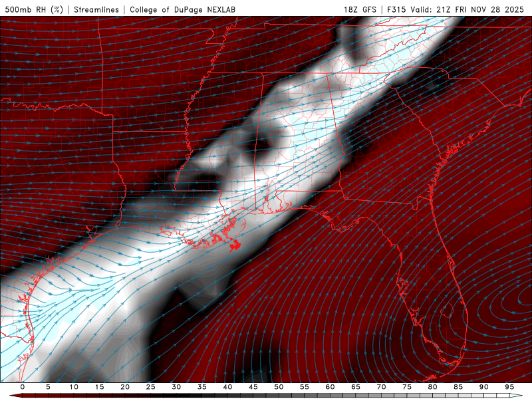Click the "18Z GFS" model run label

click(x=360, y=9)
